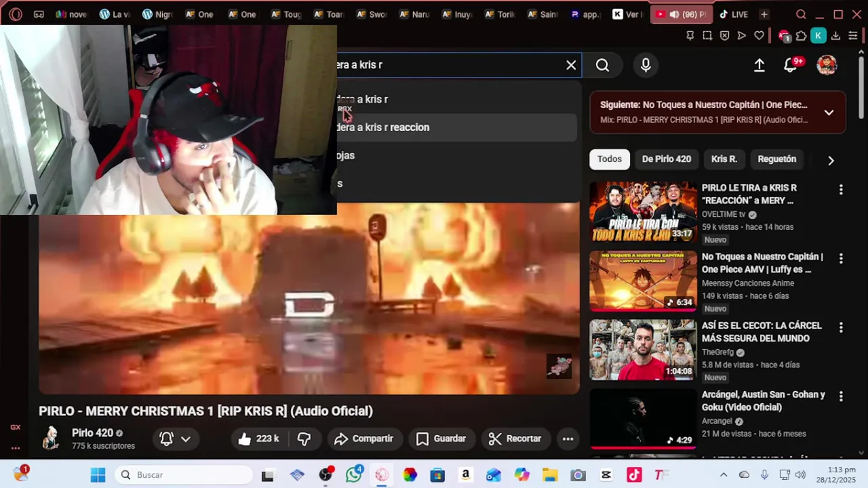Open the Opera menu logo

click(16, 14)
